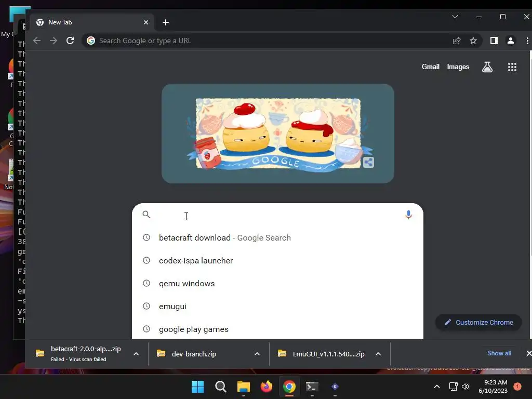
Task: Click the magnifier icon in the search box
Action: 146,215
